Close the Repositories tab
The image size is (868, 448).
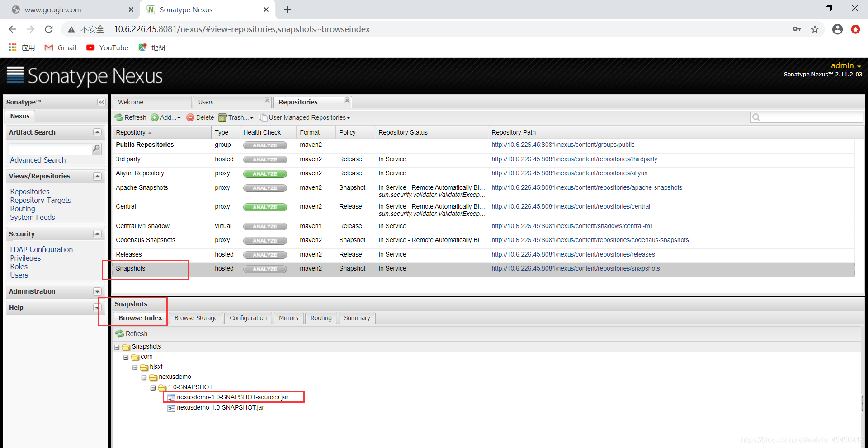[x=347, y=100]
